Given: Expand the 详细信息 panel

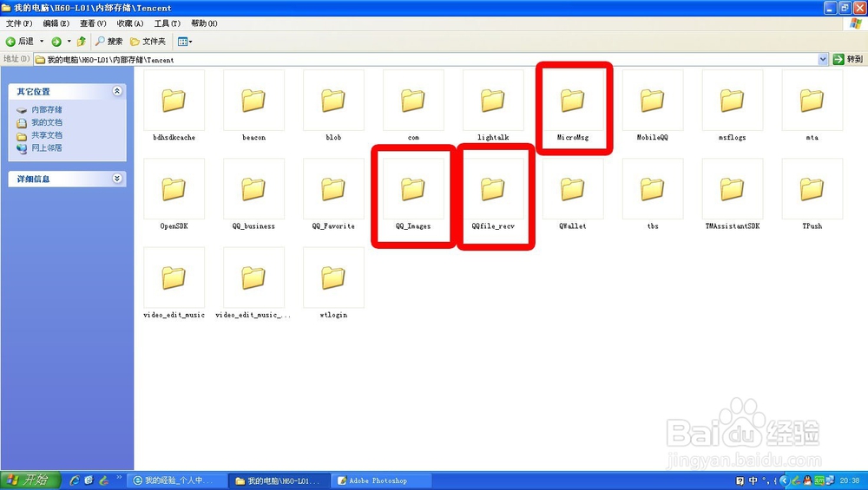Looking at the screenshot, I should coord(117,178).
